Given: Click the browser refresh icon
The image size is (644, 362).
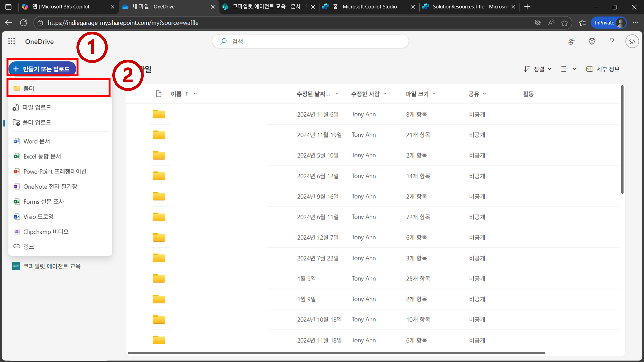Looking at the screenshot, I should tap(24, 23).
